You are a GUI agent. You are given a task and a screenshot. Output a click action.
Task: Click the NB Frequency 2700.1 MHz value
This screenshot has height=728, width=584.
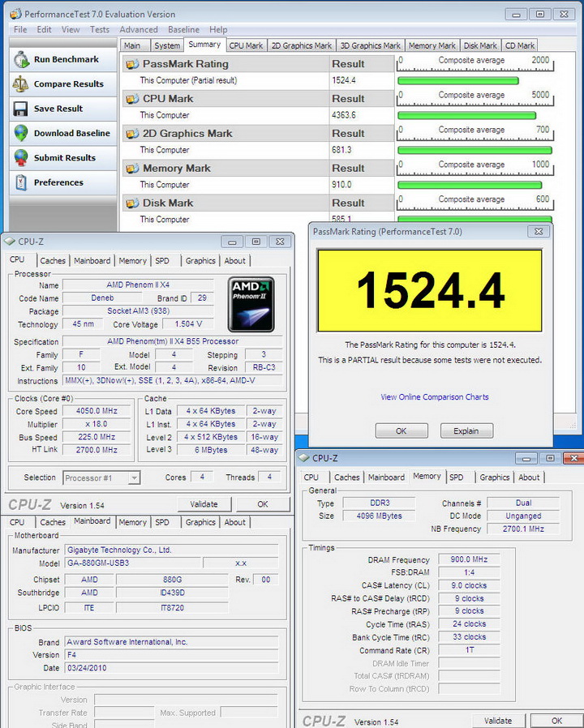(x=523, y=529)
